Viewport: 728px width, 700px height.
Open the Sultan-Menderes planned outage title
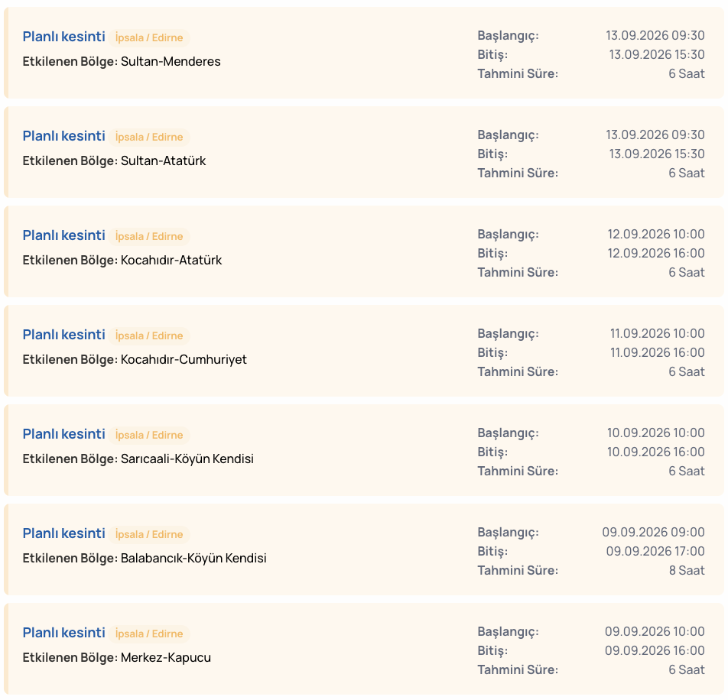[x=64, y=37]
